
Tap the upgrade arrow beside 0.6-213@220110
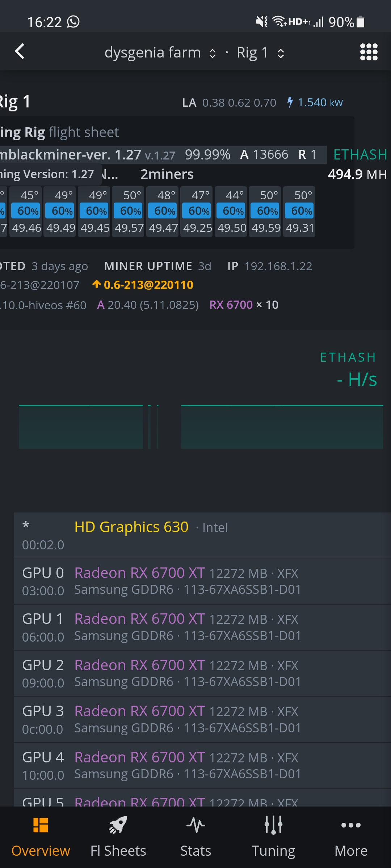coord(97,285)
